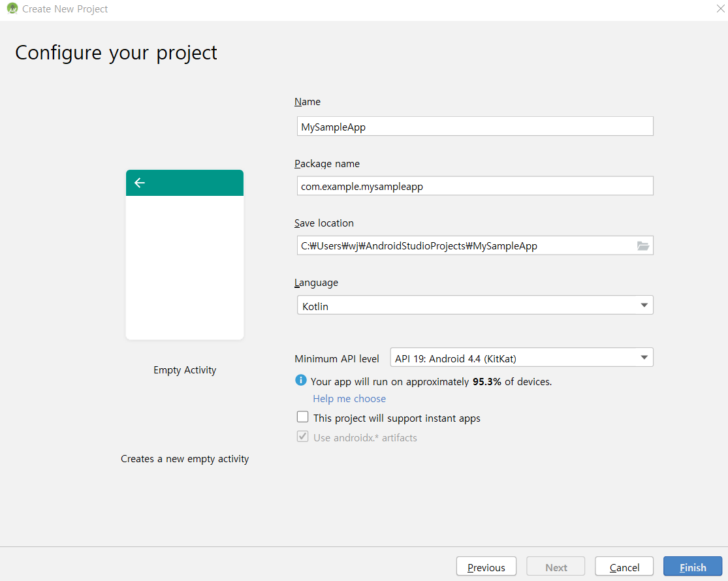Click the folder browse icon in Save location
This screenshot has width=728, height=581.
click(642, 246)
